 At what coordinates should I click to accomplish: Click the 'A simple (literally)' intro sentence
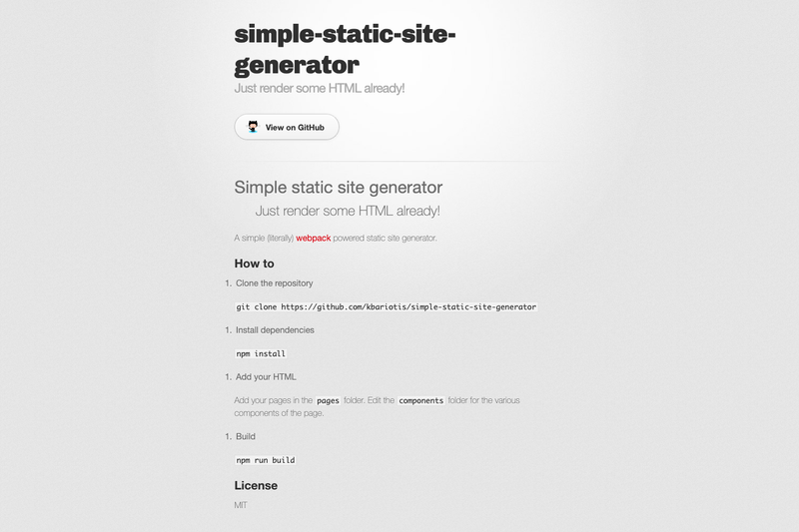click(x=336, y=238)
